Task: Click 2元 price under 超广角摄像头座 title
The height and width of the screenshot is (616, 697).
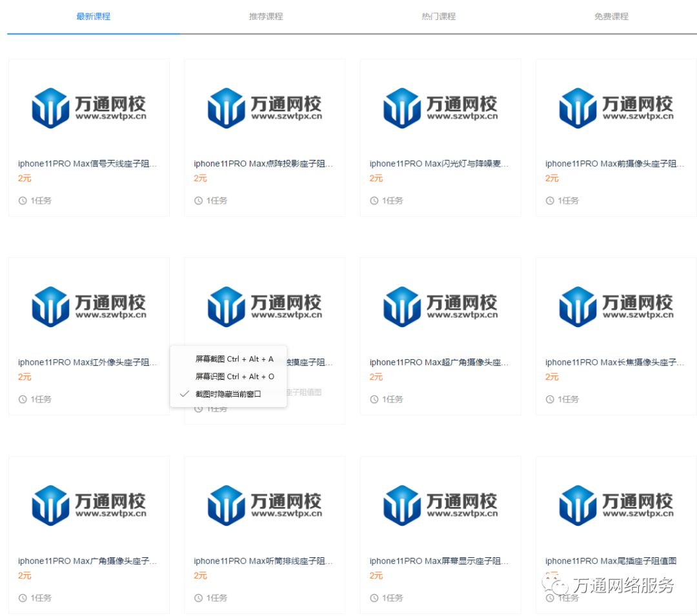Action: [x=376, y=377]
